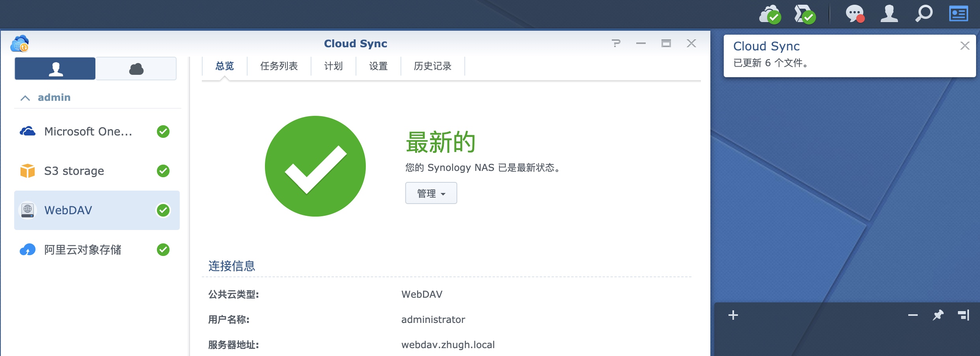980x356 pixels.
Task: Click the Cloud Sync notification title
Action: coord(766,46)
